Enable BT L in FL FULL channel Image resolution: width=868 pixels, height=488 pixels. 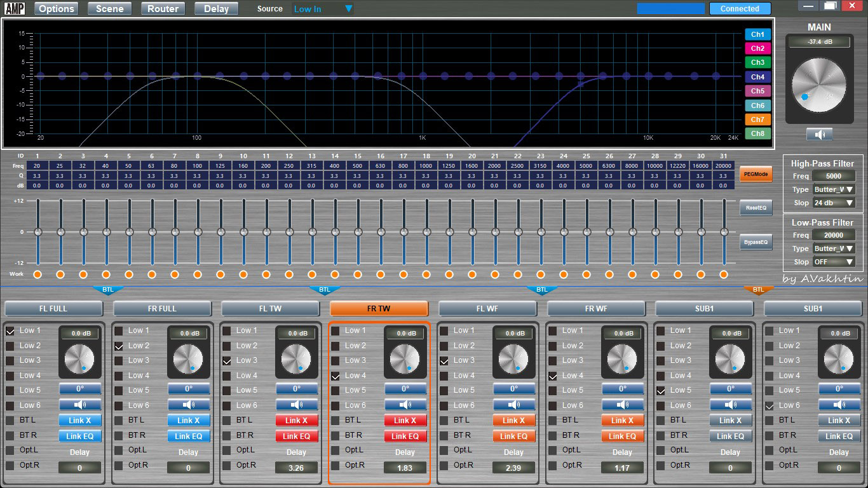[10, 421]
